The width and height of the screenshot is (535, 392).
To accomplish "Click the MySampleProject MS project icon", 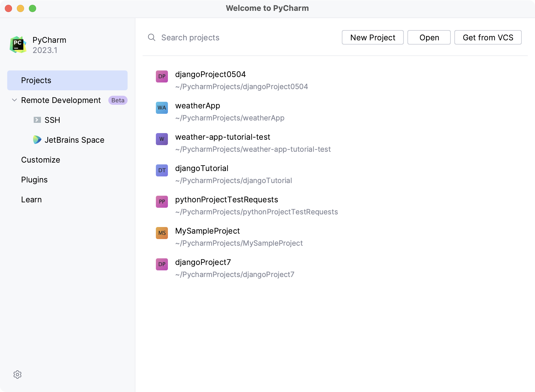I will point(162,233).
